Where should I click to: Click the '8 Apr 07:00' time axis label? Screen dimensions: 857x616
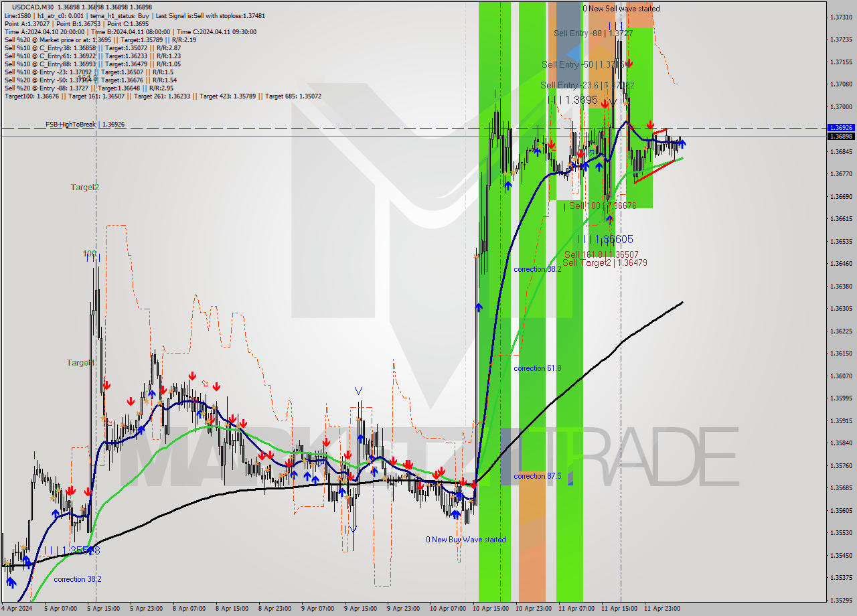[x=188, y=609]
